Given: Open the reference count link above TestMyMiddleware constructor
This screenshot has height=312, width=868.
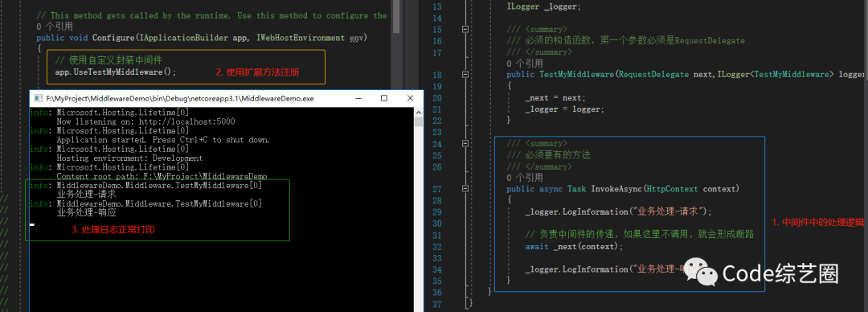Looking at the screenshot, I should [x=525, y=64].
